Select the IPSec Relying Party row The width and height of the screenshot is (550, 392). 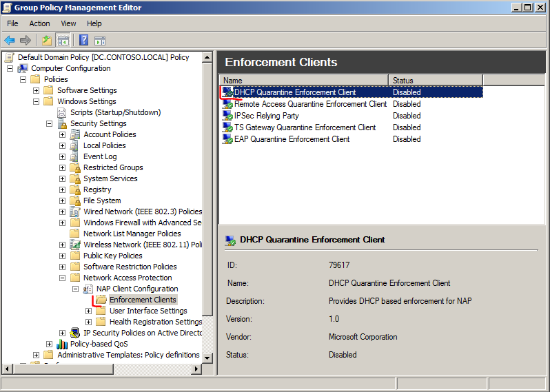tap(351, 115)
